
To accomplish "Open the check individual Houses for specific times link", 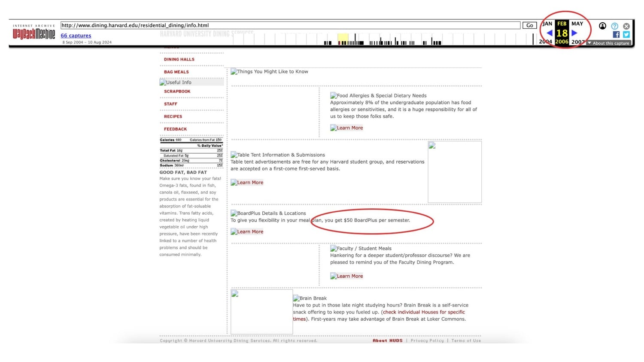I will [x=379, y=316].
